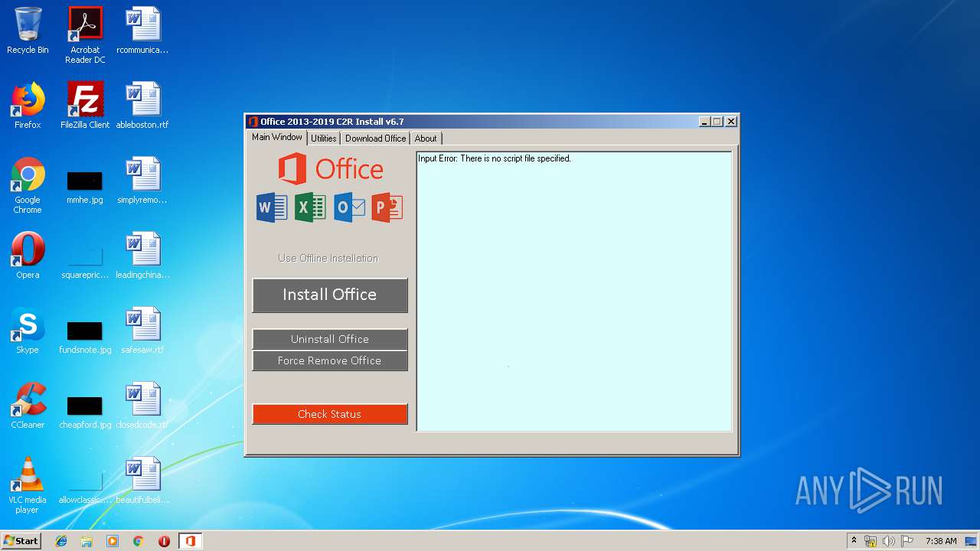
Task: Open the volume control tray icon
Action: coord(889,541)
